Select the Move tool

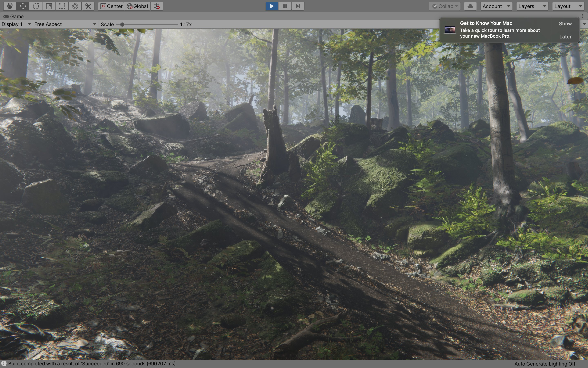click(x=23, y=6)
